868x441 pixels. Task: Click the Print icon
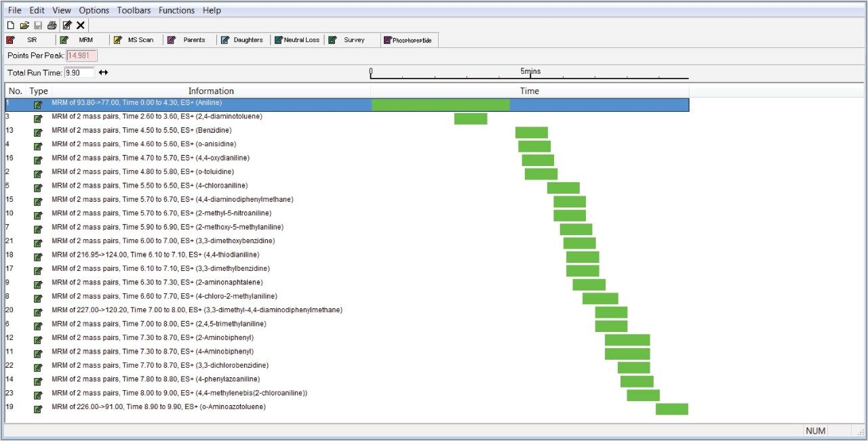(52, 25)
